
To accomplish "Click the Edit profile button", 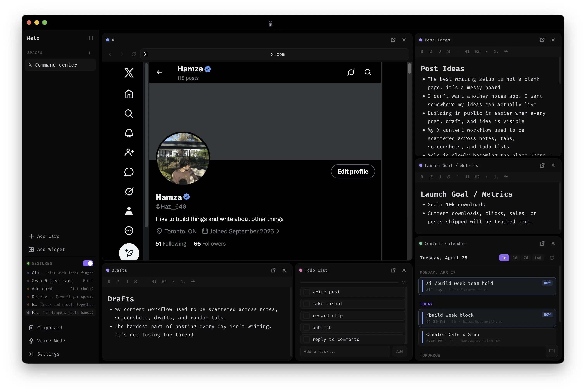I will pyautogui.click(x=353, y=172).
